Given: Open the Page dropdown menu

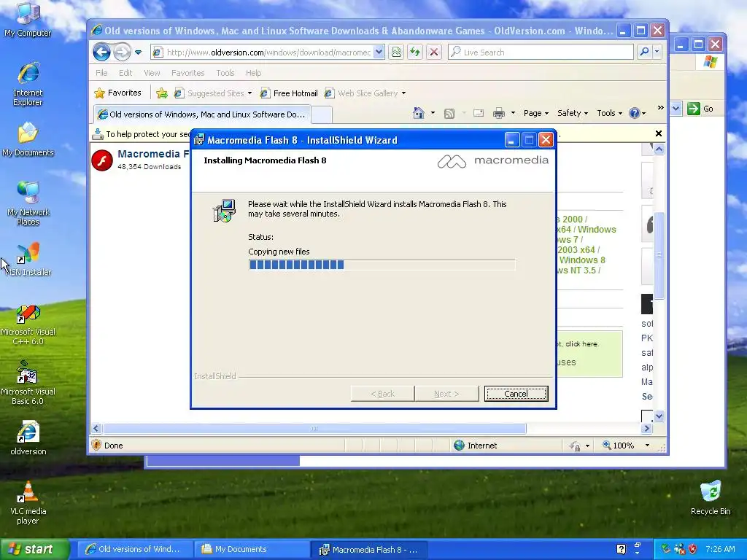Looking at the screenshot, I should coord(536,113).
